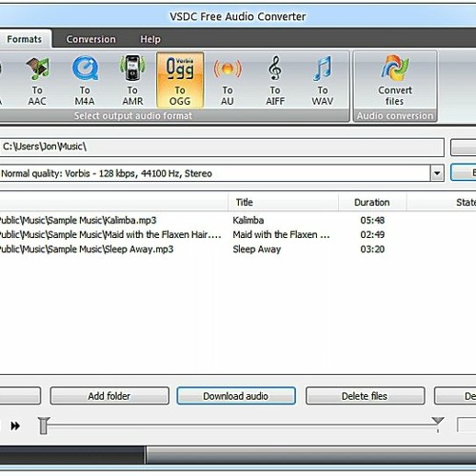Click the 05:48 duration value
The width and height of the screenshot is (476, 476).
click(x=372, y=220)
